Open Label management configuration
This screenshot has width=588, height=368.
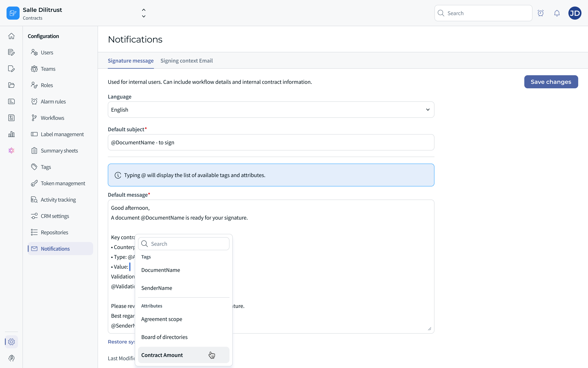click(x=60, y=134)
